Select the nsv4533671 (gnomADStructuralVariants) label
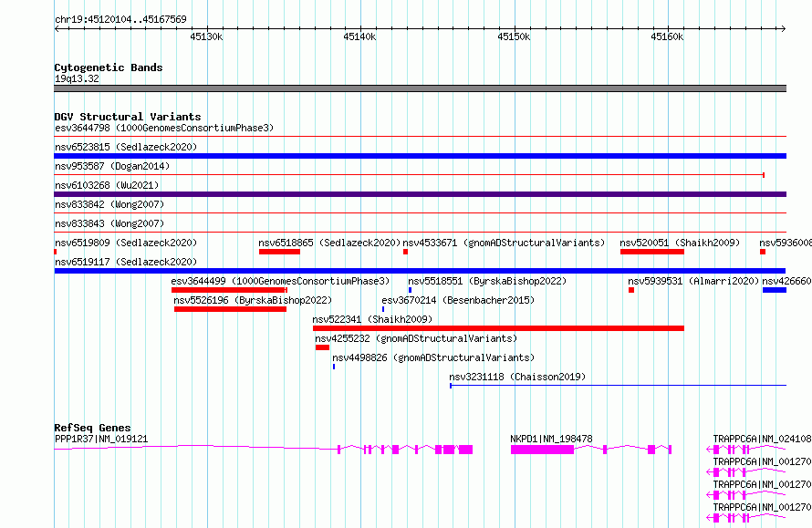812x528 pixels. [504, 243]
